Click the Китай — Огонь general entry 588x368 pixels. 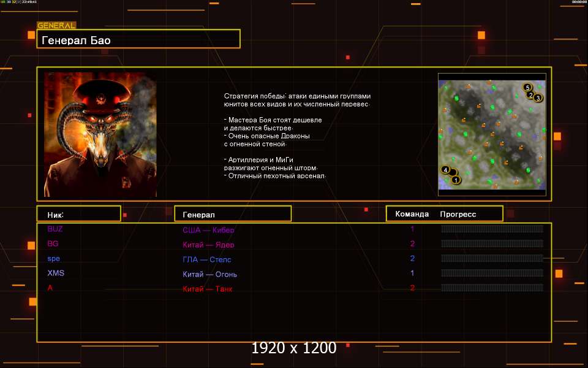pyautogui.click(x=209, y=274)
